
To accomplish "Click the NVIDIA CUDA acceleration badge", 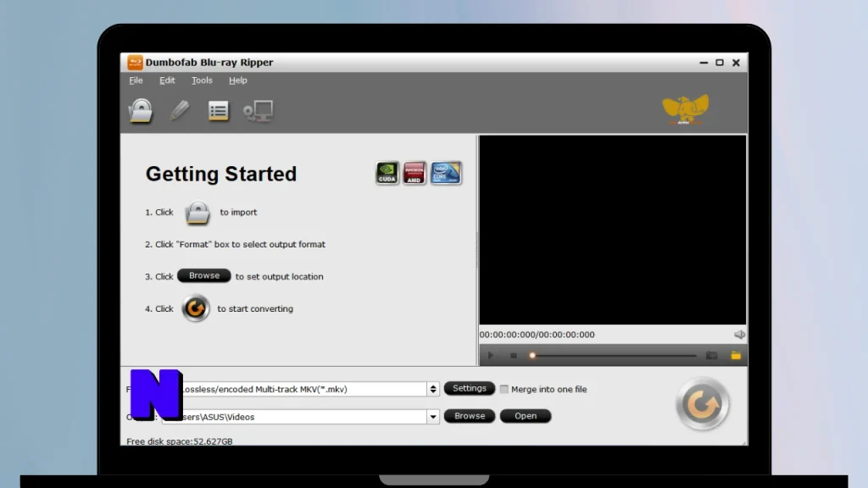I will [387, 173].
